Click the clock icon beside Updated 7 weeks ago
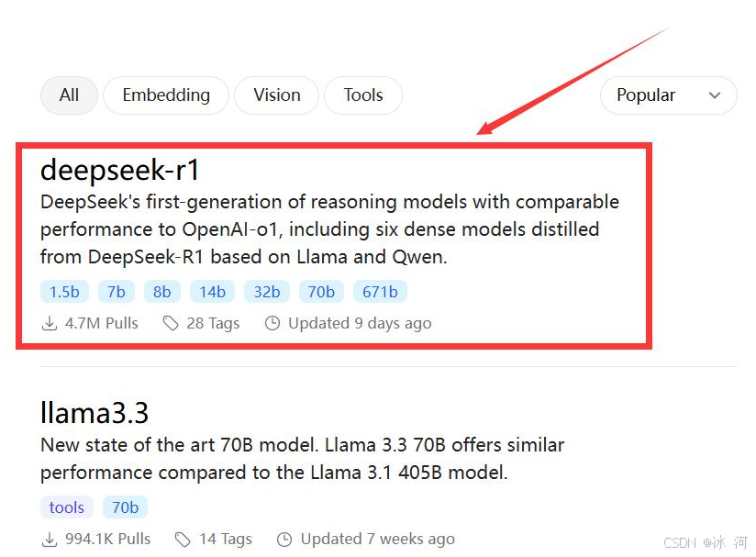Screen dimensions: 756x557 (284, 539)
